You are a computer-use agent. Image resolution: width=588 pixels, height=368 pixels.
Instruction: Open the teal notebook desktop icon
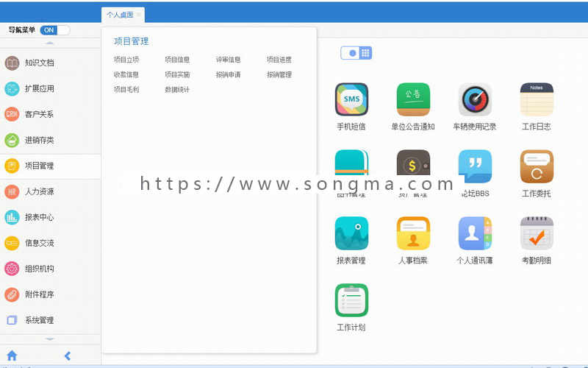[351, 163]
